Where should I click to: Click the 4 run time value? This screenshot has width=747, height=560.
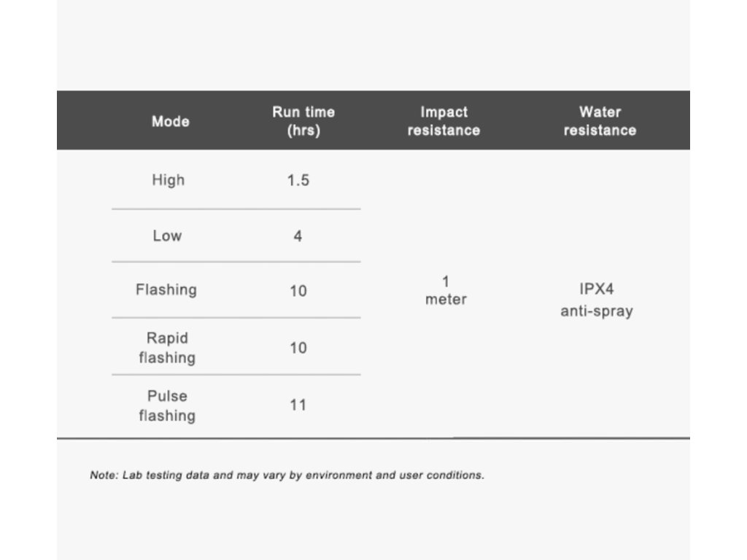(x=298, y=236)
